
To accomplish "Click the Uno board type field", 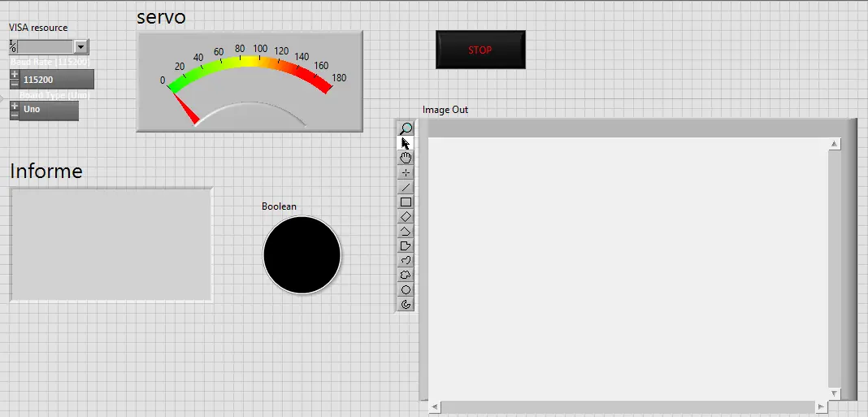I will 49,111.
